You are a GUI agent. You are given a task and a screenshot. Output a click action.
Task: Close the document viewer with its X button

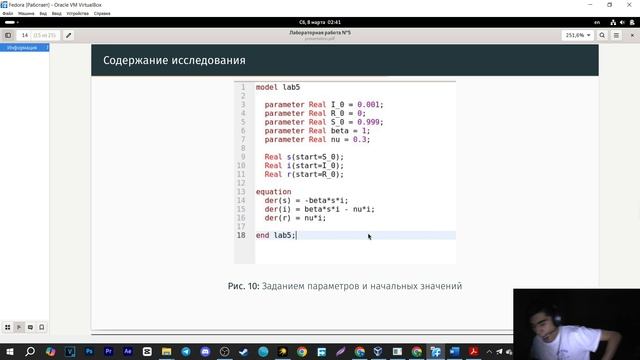(x=632, y=36)
